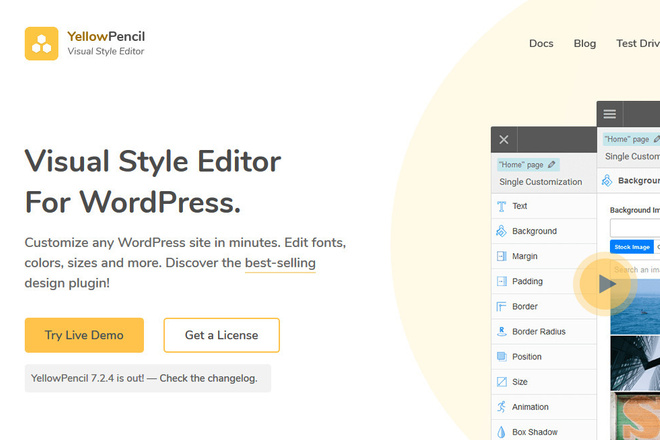The height and width of the screenshot is (440, 660).
Task: Select the Animation label in property list
Action: pos(530,407)
